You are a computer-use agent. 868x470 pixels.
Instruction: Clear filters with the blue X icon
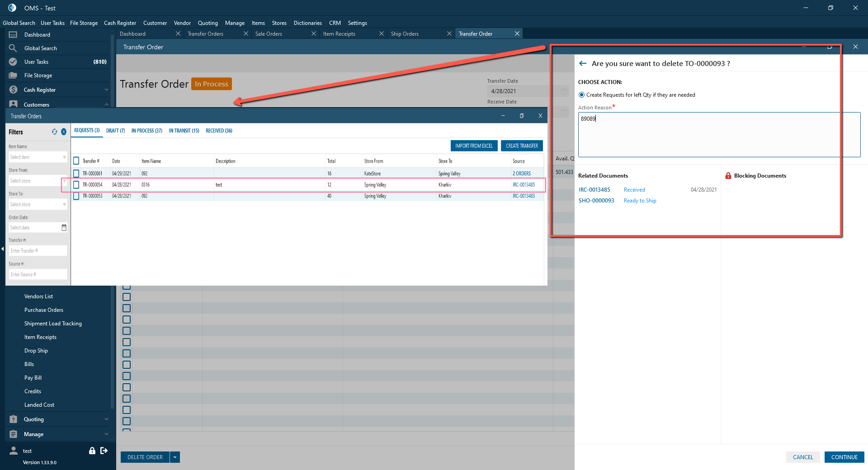pos(64,132)
